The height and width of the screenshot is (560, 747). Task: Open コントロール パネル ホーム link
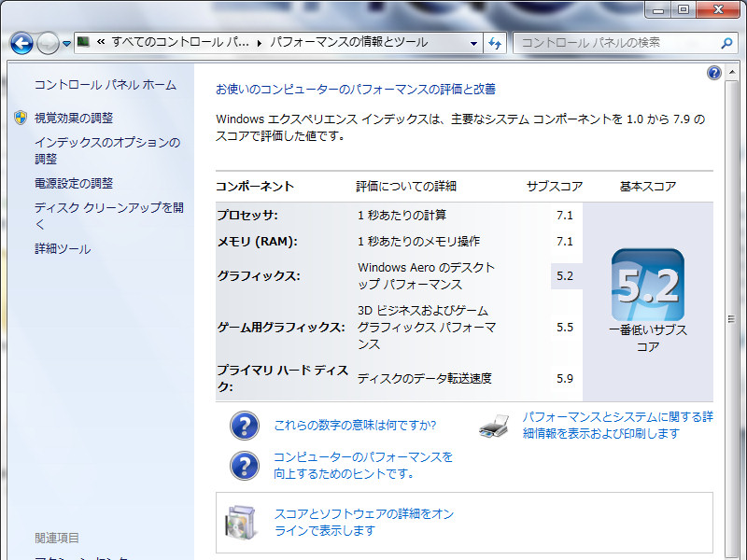(x=106, y=85)
